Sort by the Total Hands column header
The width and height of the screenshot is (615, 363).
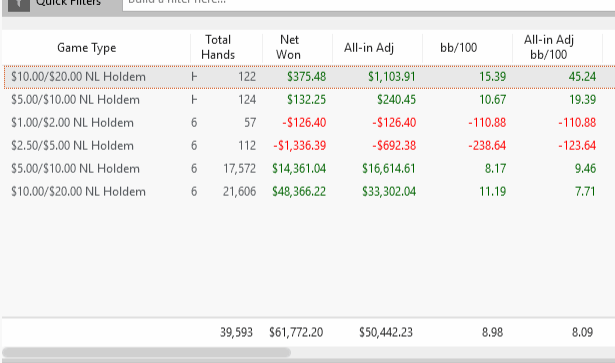(218, 47)
